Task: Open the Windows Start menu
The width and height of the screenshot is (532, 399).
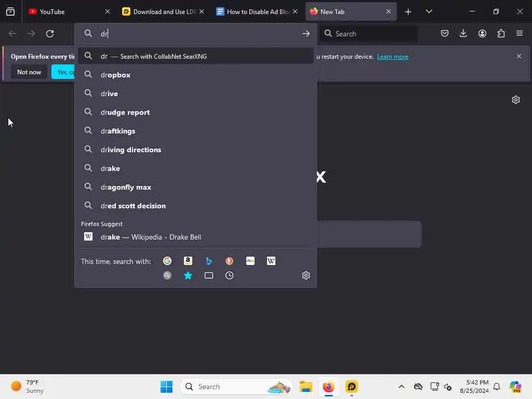Action: (166, 387)
